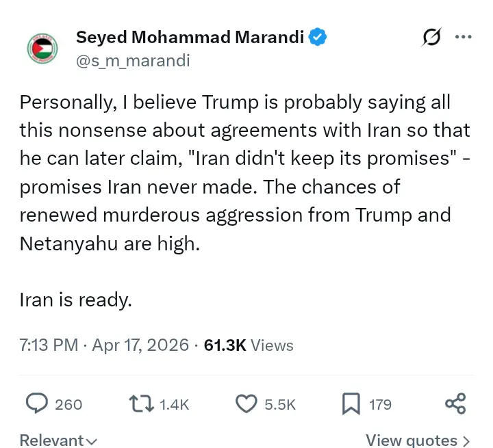Screen dimensions: 493x448
Task: Open the @s_m_marandi handle
Action: click(x=133, y=60)
